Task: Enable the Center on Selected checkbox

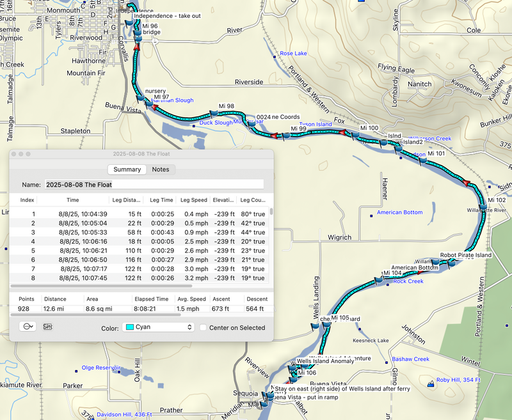Action: click(x=203, y=327)
